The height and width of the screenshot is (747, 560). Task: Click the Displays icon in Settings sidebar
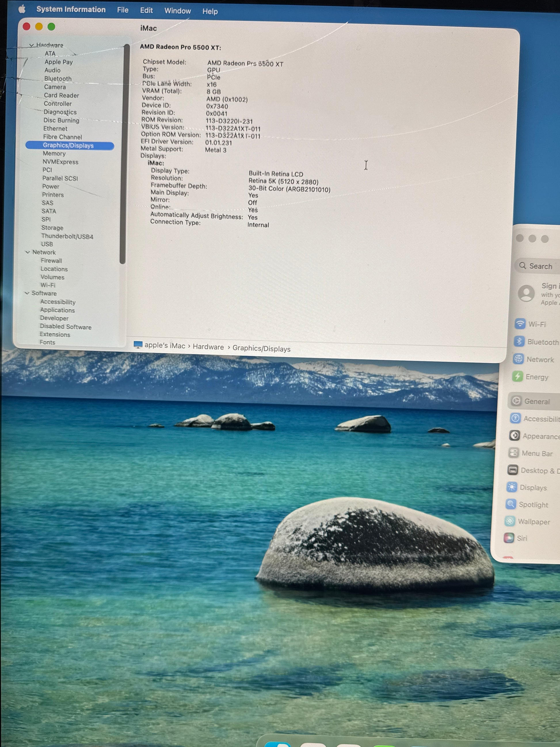[512, 487]
